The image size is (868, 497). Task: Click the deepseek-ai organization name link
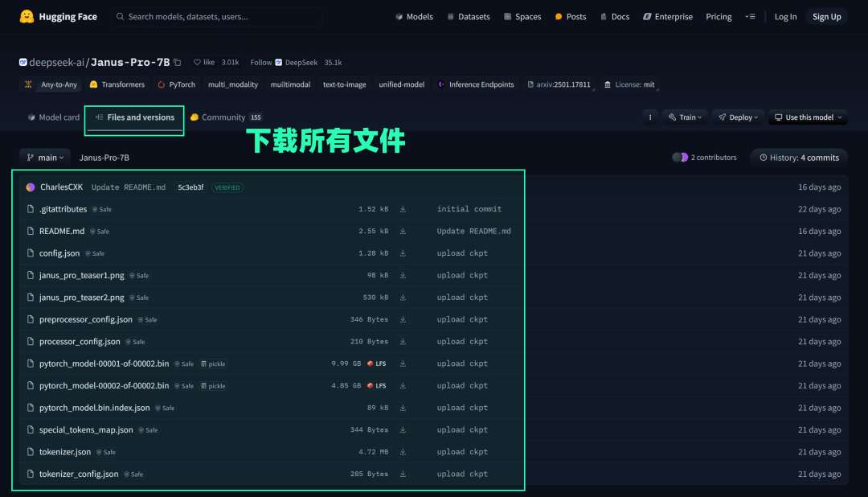56,63
